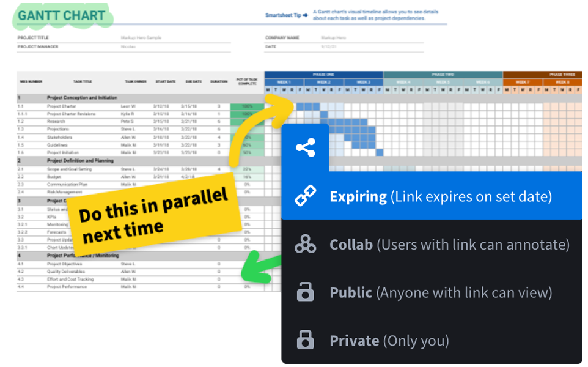The height and width of the screenshot is (367, 588).
Task: Click the PHASE ONE timeline header
Action: click(323, 75)
